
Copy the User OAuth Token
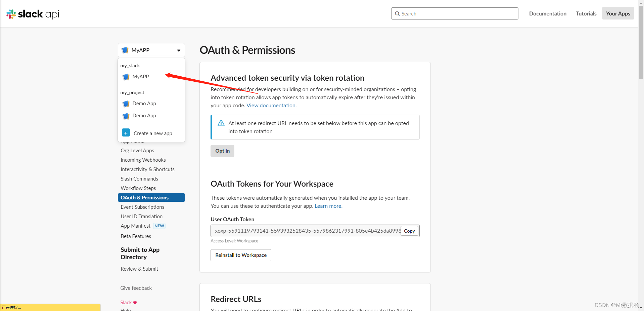pyautogui.click(x=409, y=231)
